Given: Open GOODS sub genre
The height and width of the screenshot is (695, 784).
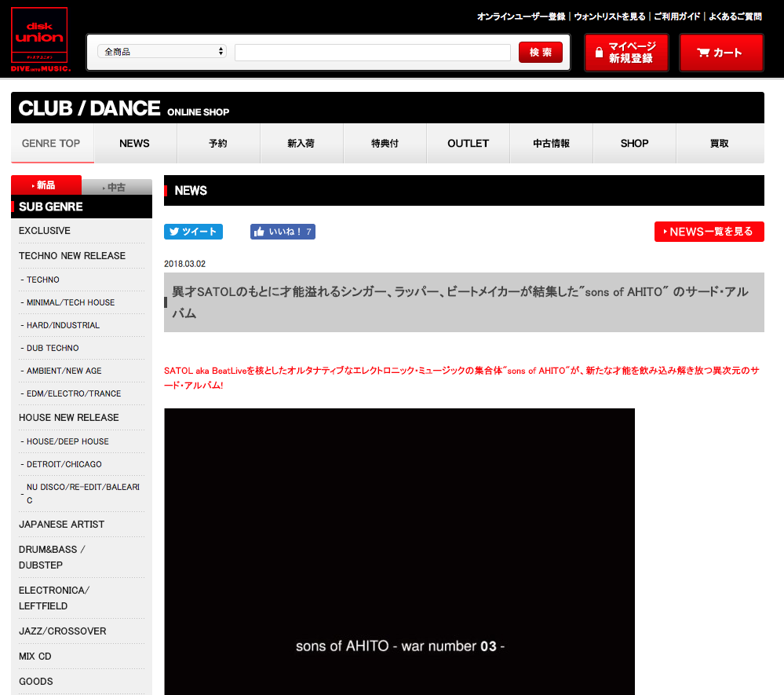Looking at the screenshot, I should (x=35, y=682).
